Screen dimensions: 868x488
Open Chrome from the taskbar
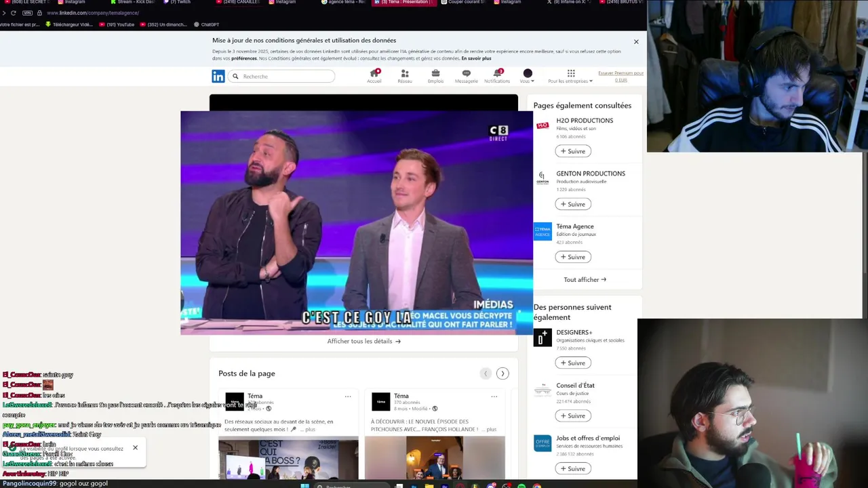[537, 485]
